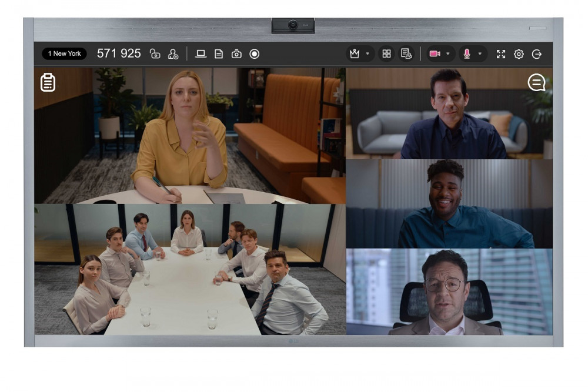The height and width of the screenshot is (392, 588).
Task: Toggle the conference recording button
Action: 254,54
